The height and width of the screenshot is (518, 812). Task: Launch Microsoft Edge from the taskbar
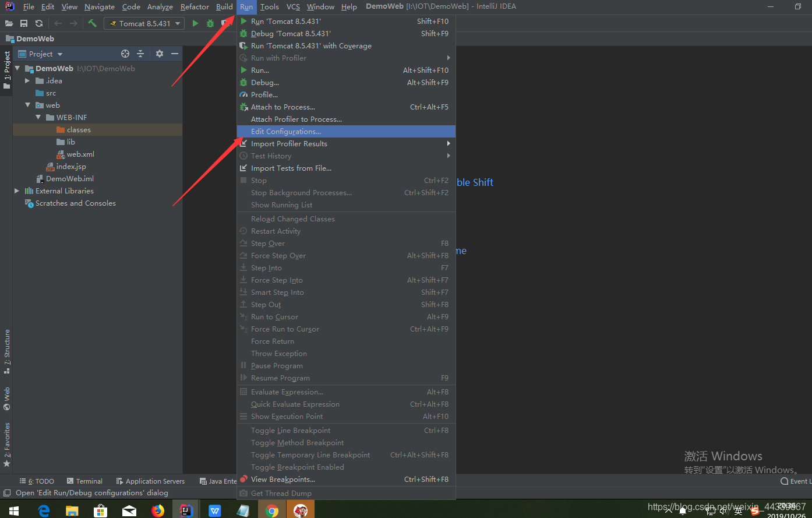(x=44, y=511)
